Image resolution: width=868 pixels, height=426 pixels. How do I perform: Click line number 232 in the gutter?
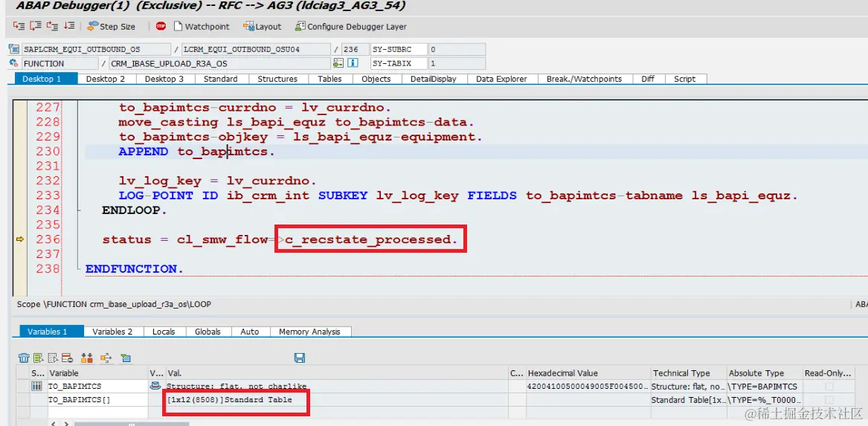[x=48, y=181]
